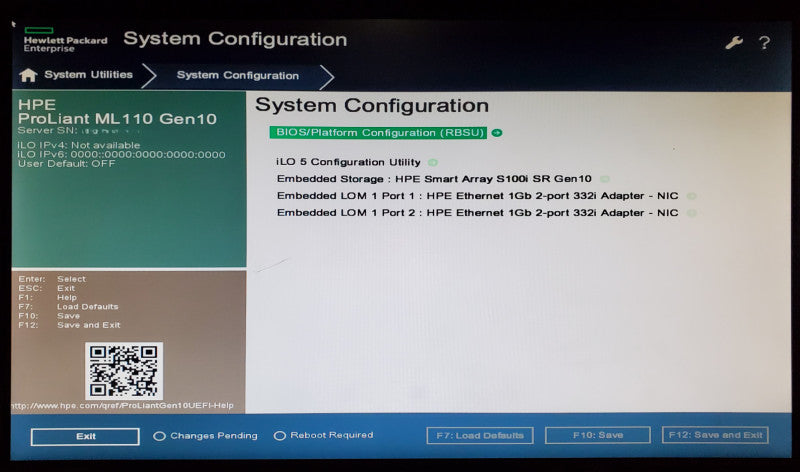Click the question mark help icon
Screen dimensions: 800x472
[764, 43]
